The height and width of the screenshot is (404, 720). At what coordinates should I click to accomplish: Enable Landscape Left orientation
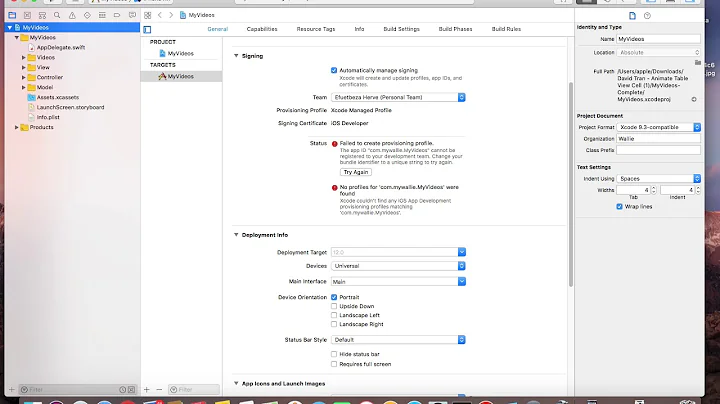tap(334, 315)
